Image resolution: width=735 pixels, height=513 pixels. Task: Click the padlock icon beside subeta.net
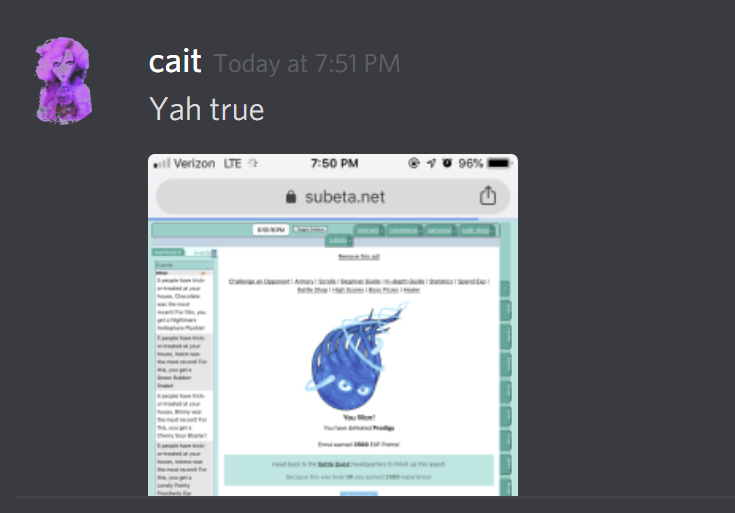pos(291,196)
